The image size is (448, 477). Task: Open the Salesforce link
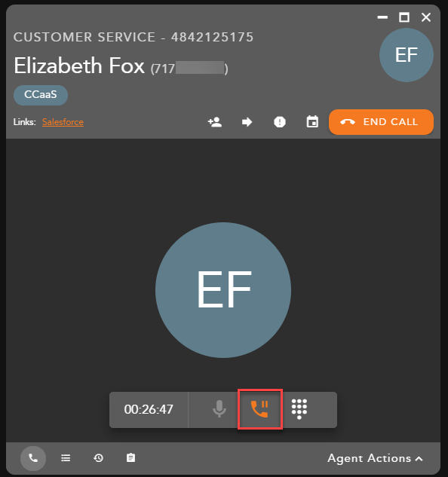click(63, 122)
